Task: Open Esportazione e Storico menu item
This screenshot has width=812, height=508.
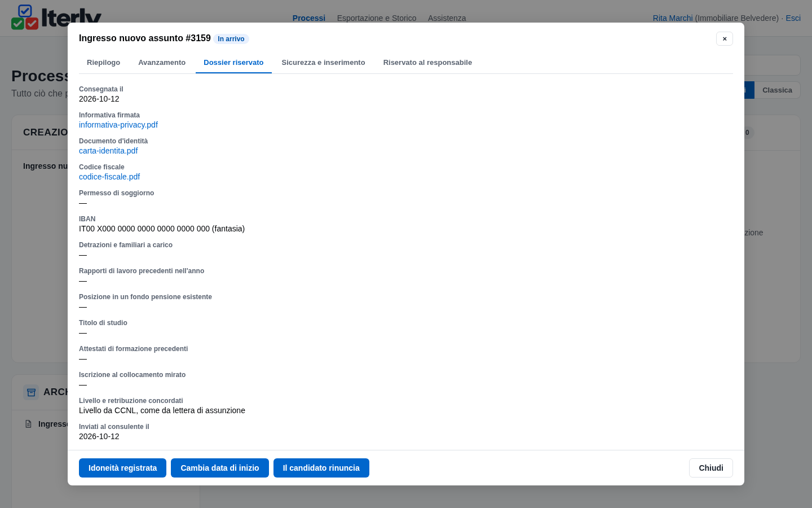Action: coord(377,18)
